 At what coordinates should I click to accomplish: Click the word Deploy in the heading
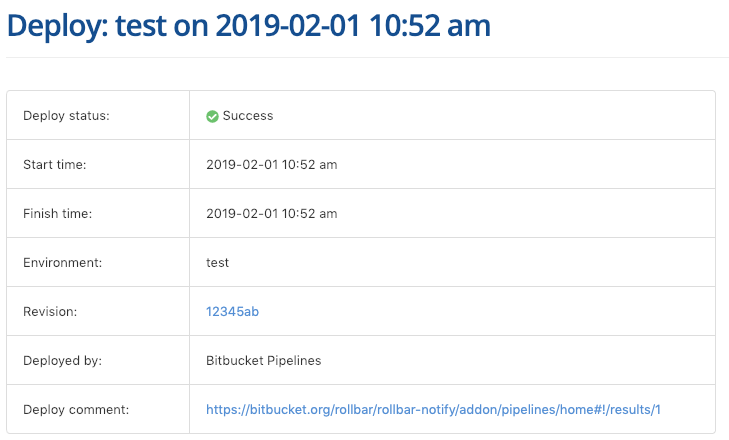click(x=57, y=27)
